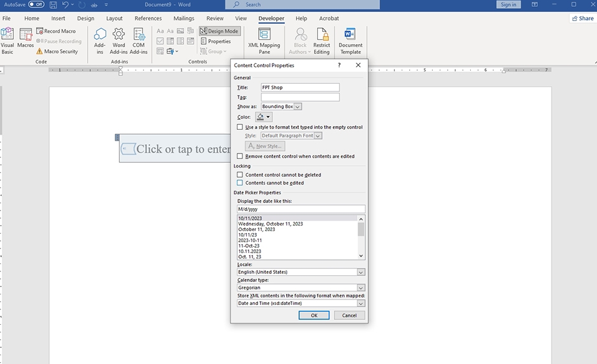
Task: Select 'Wednesday, October 11, 2023' date format
Action: point(271,224)
